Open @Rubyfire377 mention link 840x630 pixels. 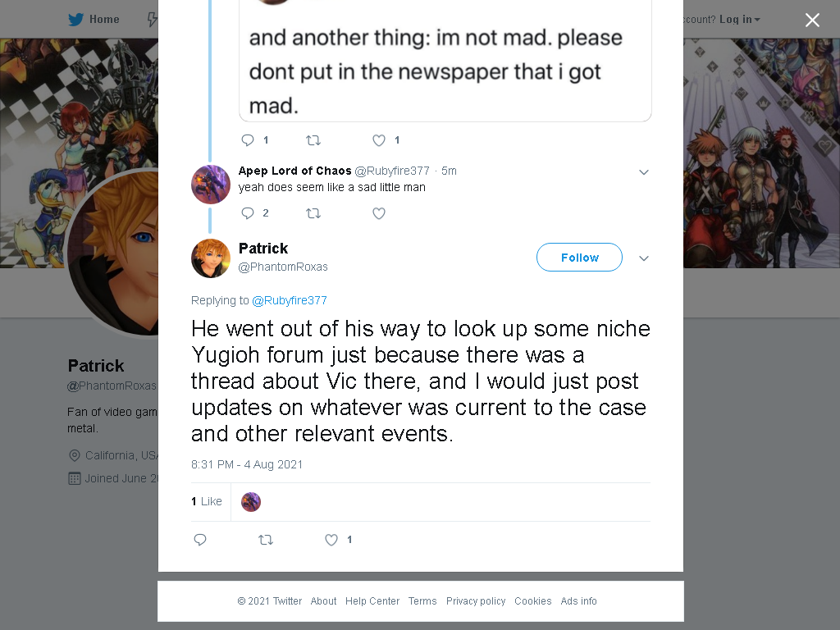(x=290, y=300)
